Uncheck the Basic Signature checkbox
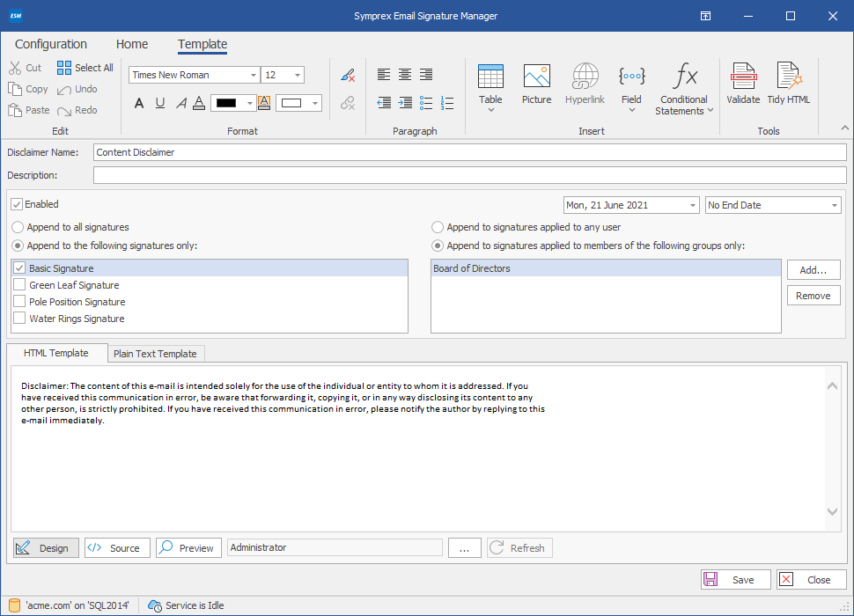854x616 pixels. 19,268
